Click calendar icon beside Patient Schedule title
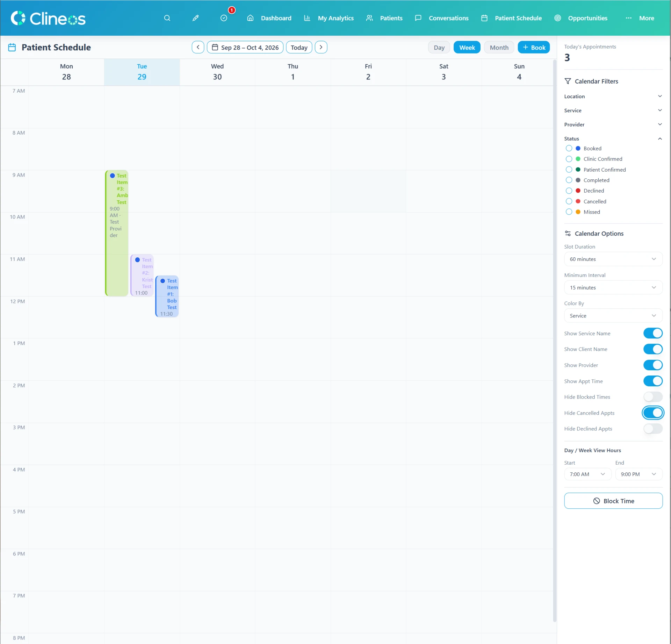This screenshot has width=671, height=644. tap(12, 47)
